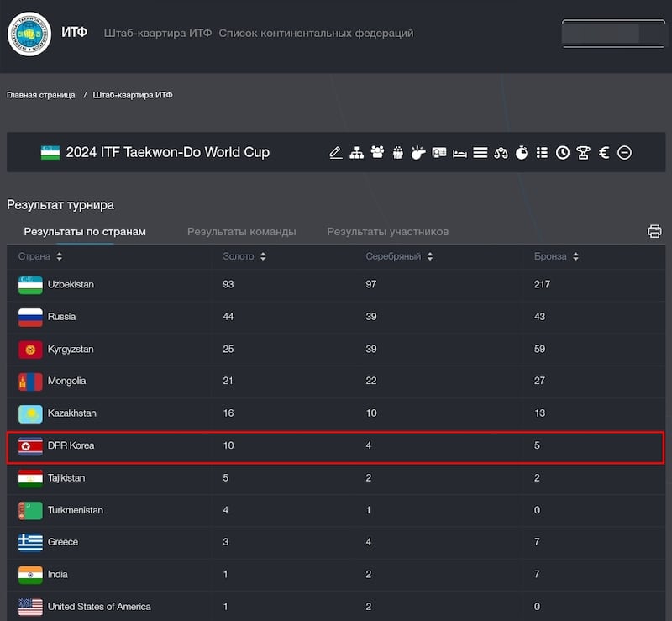This screenshot has width=672, height=621.
Task: Click the referee whistle icon
Action: 418,153
